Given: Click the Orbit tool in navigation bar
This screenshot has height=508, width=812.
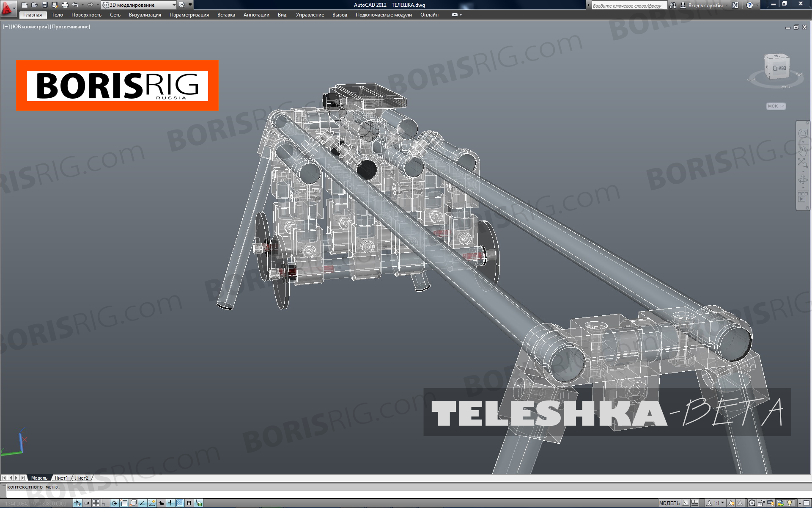Looking at the screenshot, I should point(803,179).
